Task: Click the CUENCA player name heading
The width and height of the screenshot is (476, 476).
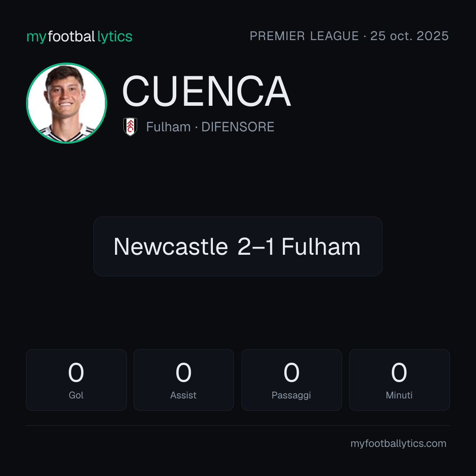Action: pyautogui.click(x=206, y=91)
